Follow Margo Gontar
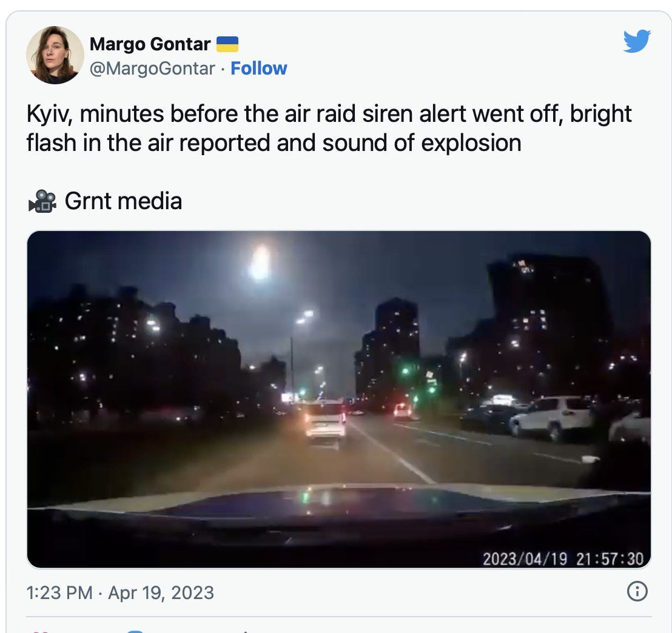Image resolution: width=672 pixels, height=633 pixels. click(259, 69)
